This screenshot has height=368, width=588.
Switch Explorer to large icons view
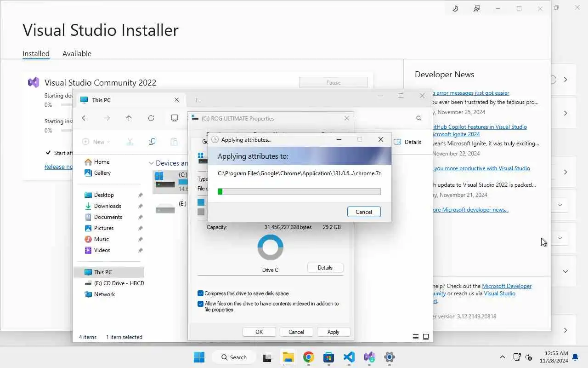coord(426,337)
